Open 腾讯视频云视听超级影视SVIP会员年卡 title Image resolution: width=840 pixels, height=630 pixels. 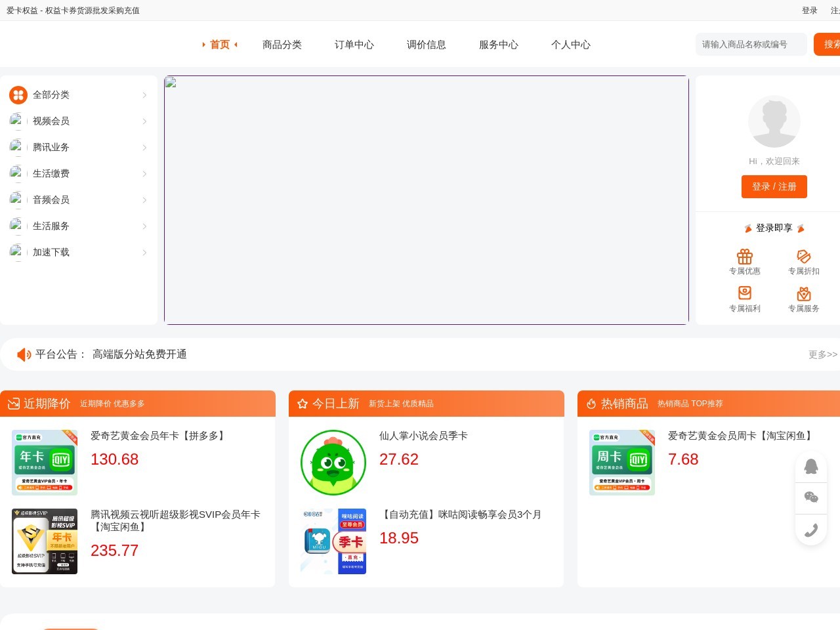pyautogui.click(x=176, y=520)
